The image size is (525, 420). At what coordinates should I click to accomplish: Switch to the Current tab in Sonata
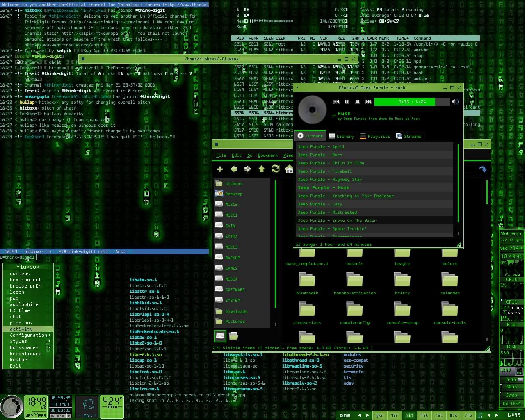point(310,136)
